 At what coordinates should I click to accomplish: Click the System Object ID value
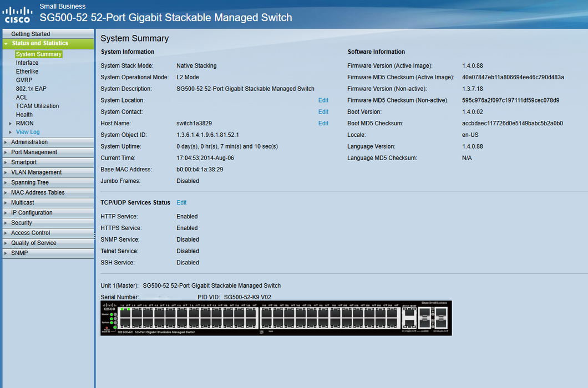(208, 135)
